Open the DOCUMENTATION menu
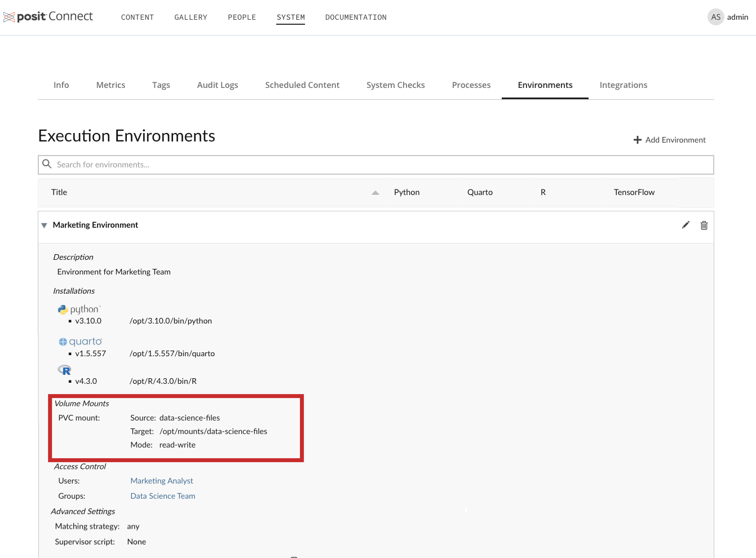 tap(356, 17)
